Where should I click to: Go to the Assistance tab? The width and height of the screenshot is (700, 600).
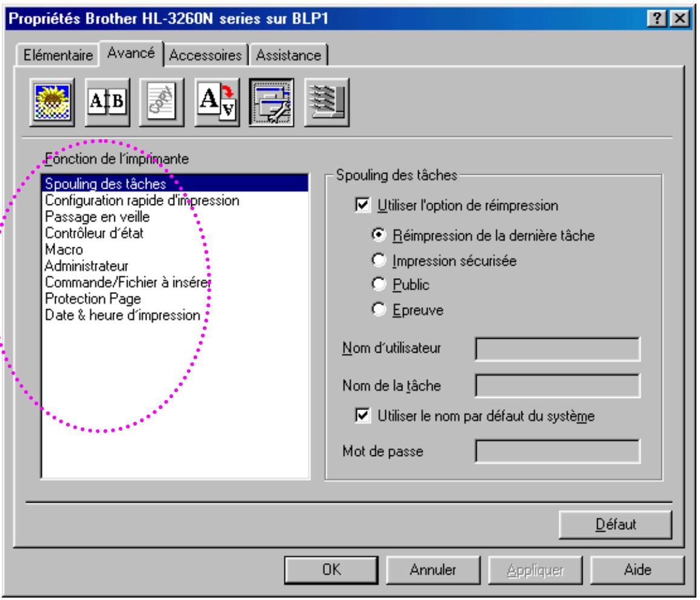[289, 56]
